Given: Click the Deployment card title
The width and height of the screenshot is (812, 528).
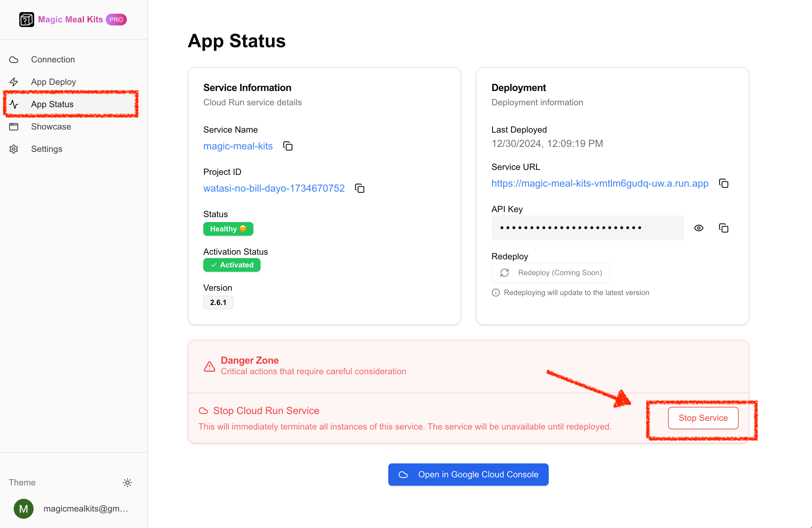Looking at the screenshot, I should [x=519, y=88].
